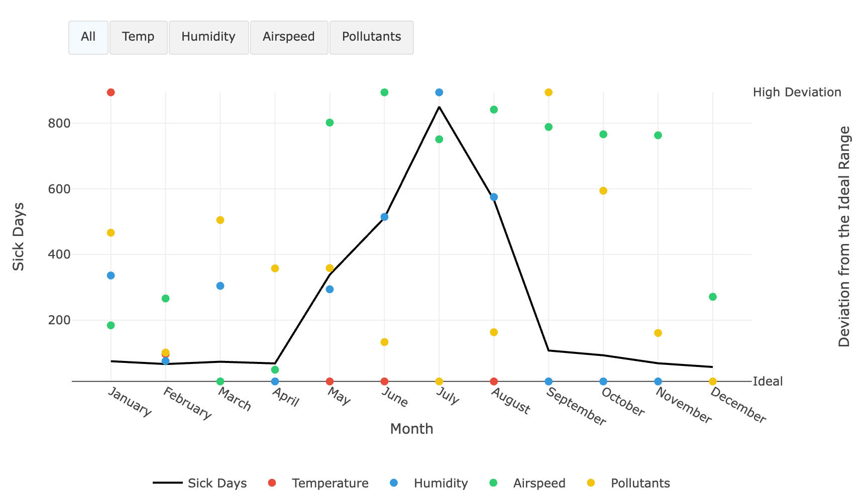Click yellow Pollutants dot for March
The image size is (868, 502).
coord(220,220)
